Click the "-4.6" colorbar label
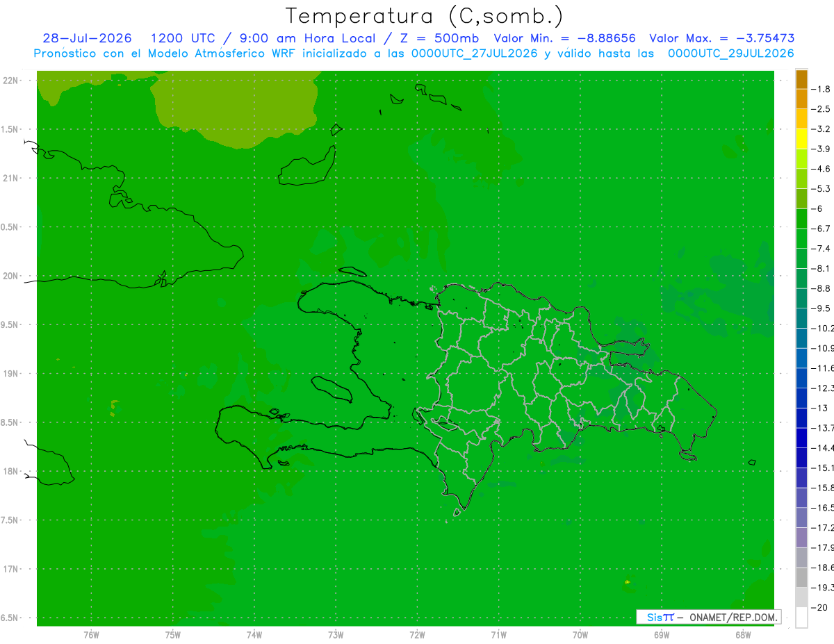Viewport: 834px width, 644px height. point(821,169)
